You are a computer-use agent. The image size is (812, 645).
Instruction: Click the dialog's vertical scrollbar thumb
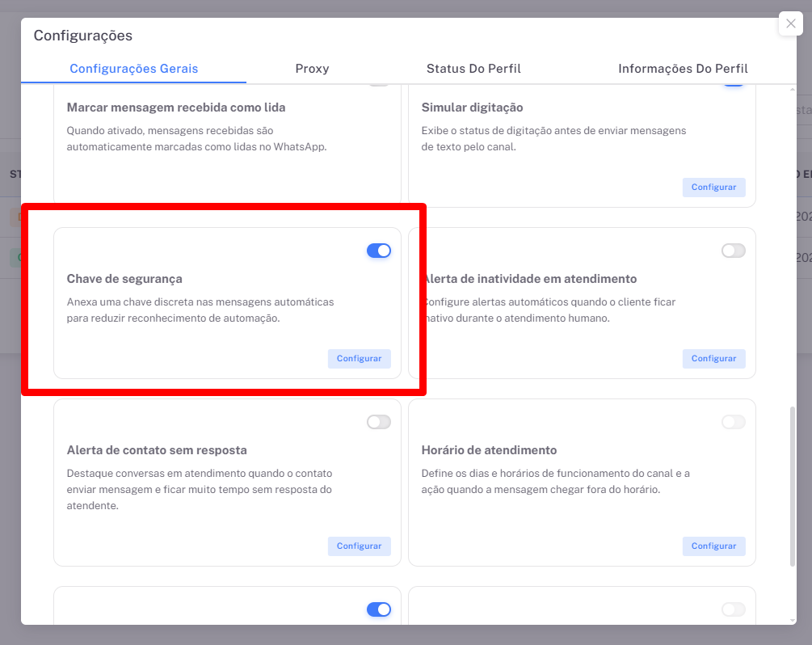[792, 487]
